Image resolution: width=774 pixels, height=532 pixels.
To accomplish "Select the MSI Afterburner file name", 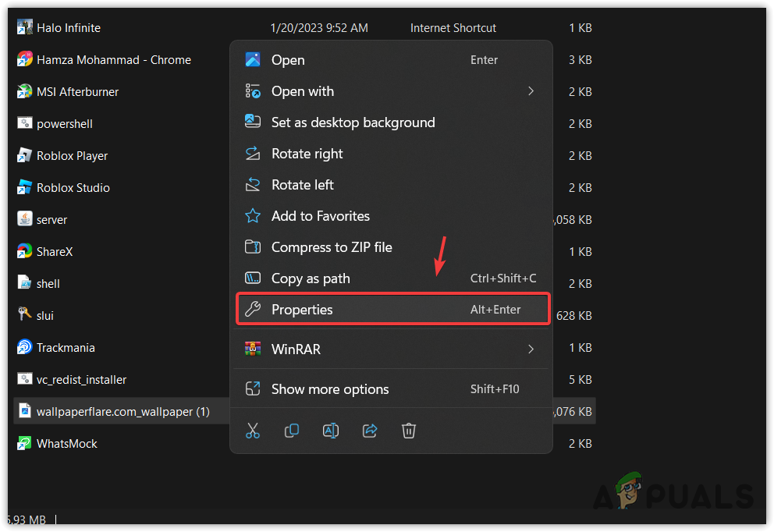I will click(x=77, y=92).
